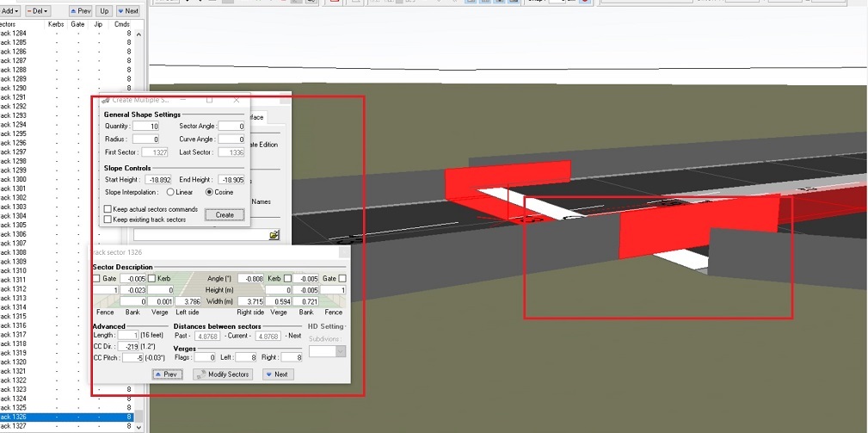The height and width of the screenshot is (433, 868).
Task: Click the right Verge width field 0.594
Action: pos(278,302)
